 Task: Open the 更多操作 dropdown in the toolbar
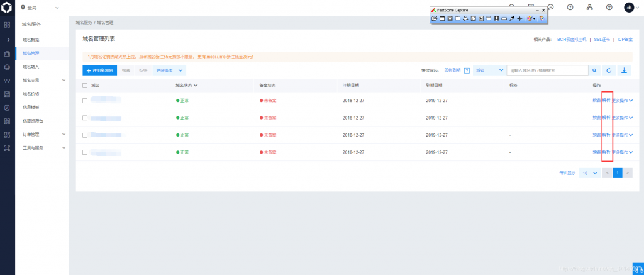click(169, 70)
